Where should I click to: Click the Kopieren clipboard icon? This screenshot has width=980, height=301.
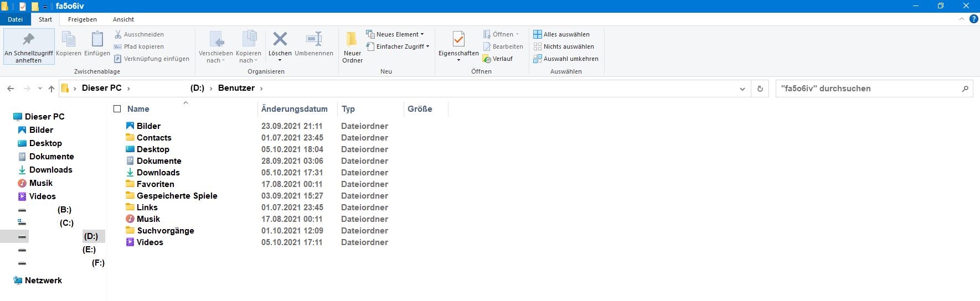69,44
